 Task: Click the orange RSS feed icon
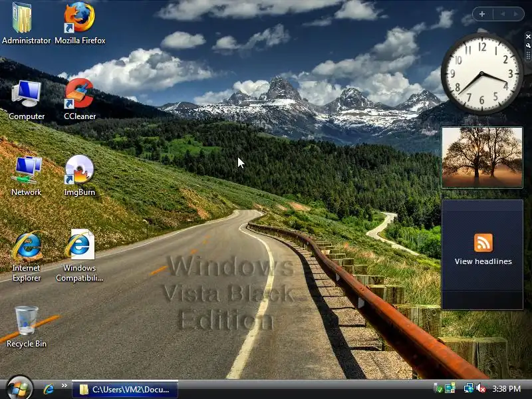483,243
